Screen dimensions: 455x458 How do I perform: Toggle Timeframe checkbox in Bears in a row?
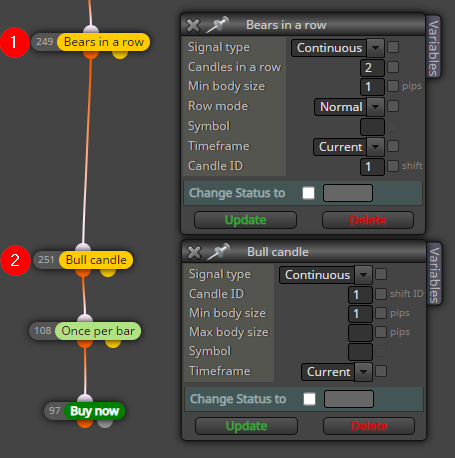pyautogui.click(x=393, y=146)
